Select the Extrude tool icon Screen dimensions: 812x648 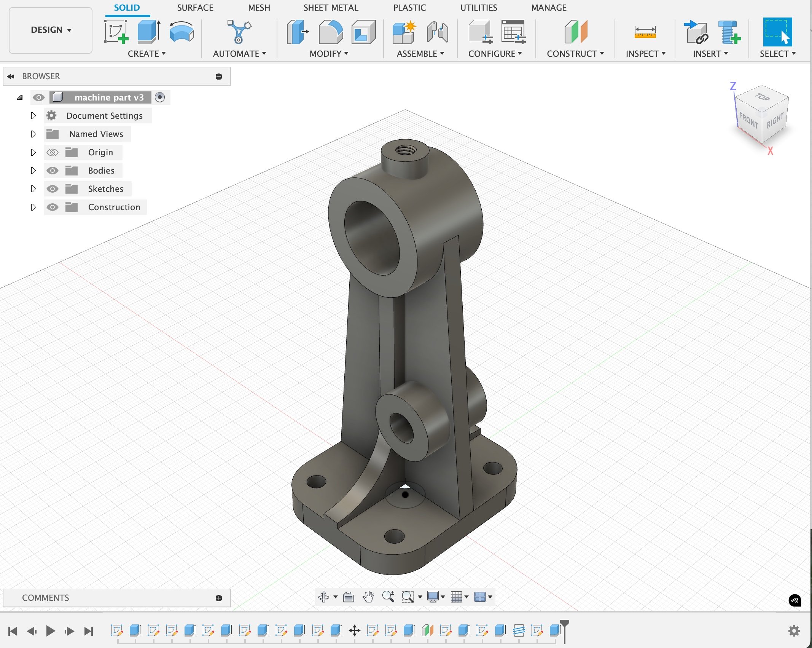point(148,32)
